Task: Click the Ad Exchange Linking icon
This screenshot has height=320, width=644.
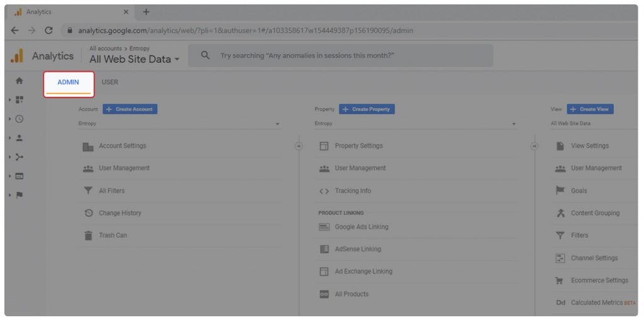Action: 324,272
